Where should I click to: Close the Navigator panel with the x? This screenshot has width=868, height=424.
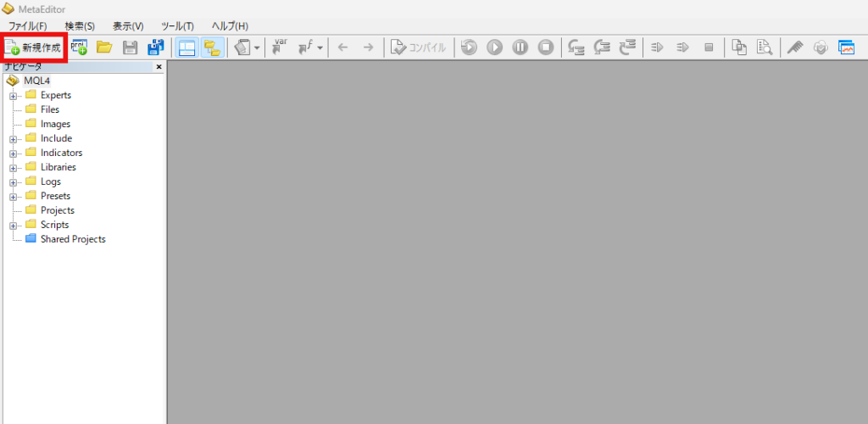(159, 67)
